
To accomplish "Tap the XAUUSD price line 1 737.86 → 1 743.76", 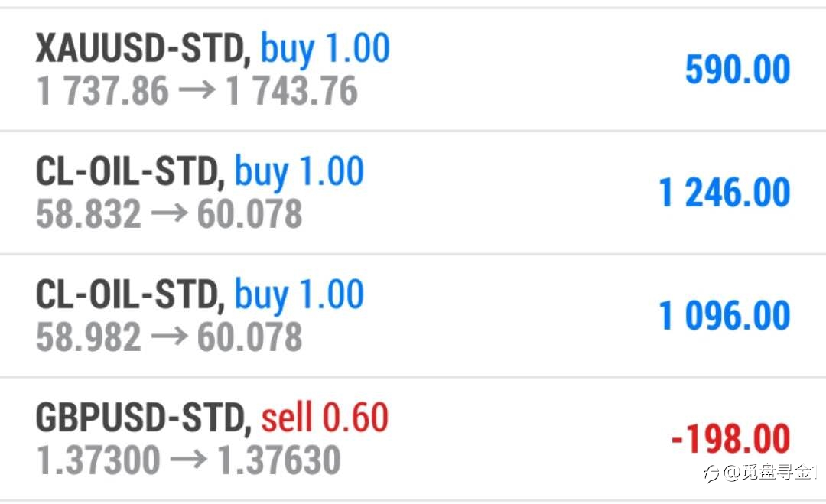I will 197,90.
